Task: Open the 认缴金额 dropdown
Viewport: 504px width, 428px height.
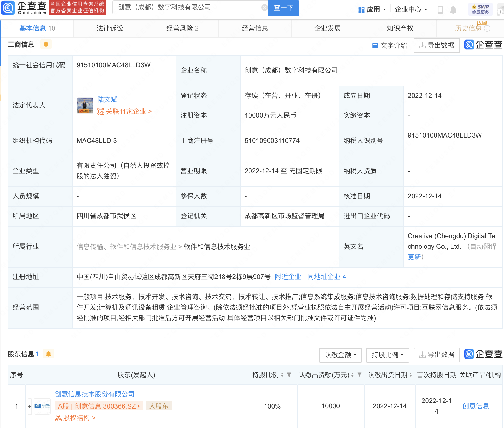Action: (x=340, y=355)
